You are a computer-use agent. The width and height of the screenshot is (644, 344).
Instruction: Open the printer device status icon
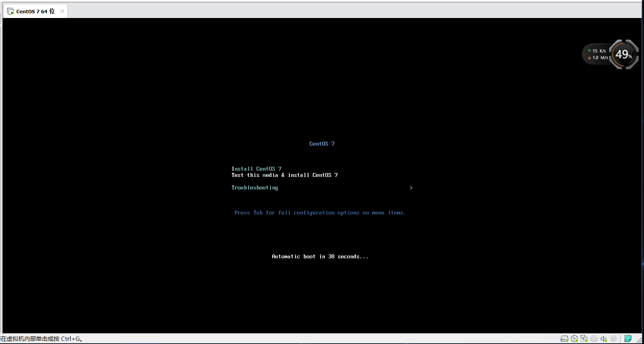(x=594, y=339)
